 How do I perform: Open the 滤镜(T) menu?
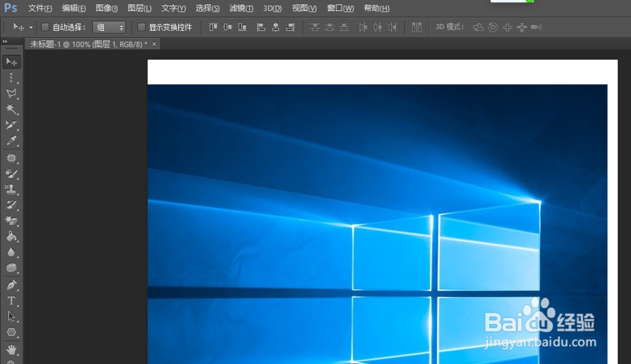tap(241, 8)
